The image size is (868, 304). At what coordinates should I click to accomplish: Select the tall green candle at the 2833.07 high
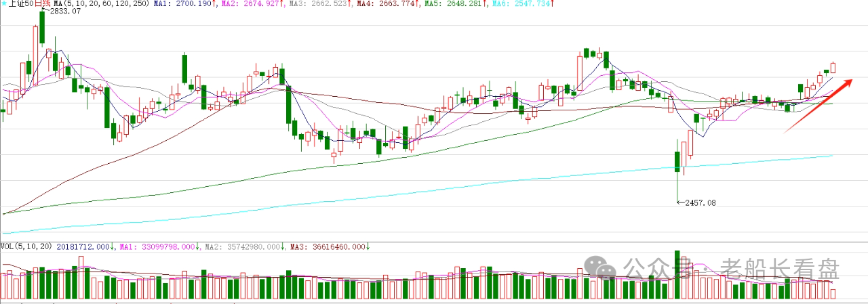[42, 26]
